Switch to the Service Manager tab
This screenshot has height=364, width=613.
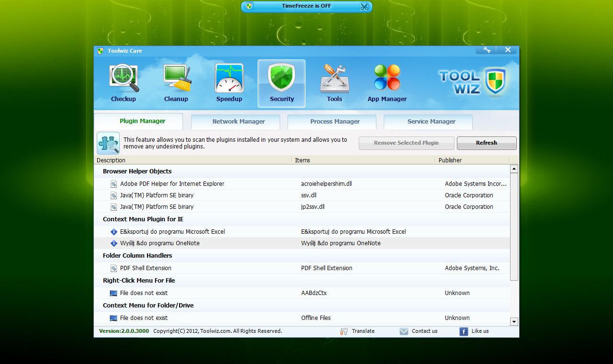(428, 122)
